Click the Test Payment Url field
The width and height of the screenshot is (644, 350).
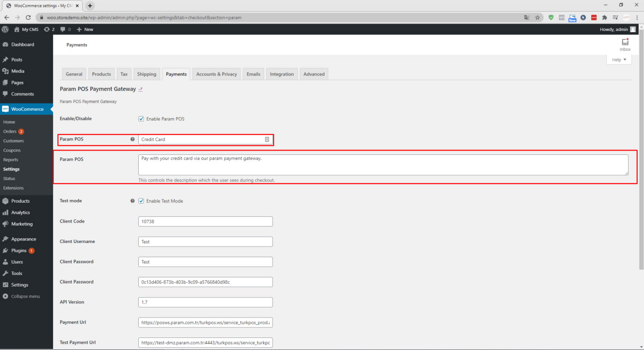point(205,343)
